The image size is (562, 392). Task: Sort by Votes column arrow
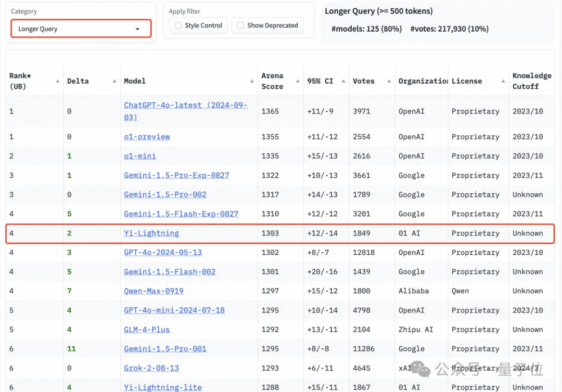389,81
